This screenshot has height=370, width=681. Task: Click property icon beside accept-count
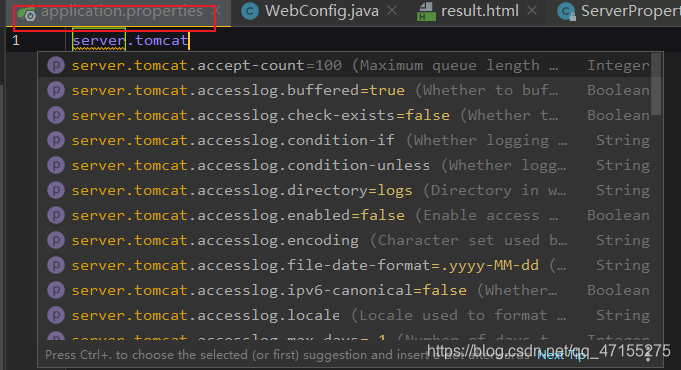click(x=56, y=65)
